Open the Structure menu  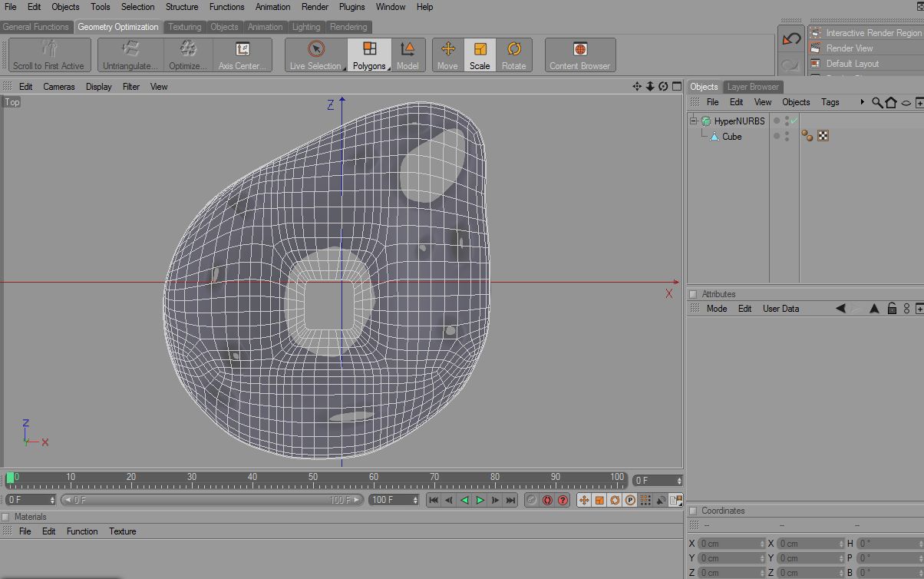182,7
